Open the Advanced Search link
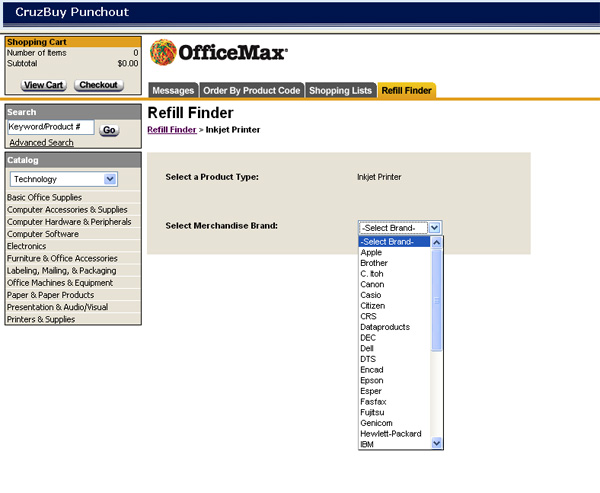The height and width of the screenshot is (493, 600). pos(41,142)
